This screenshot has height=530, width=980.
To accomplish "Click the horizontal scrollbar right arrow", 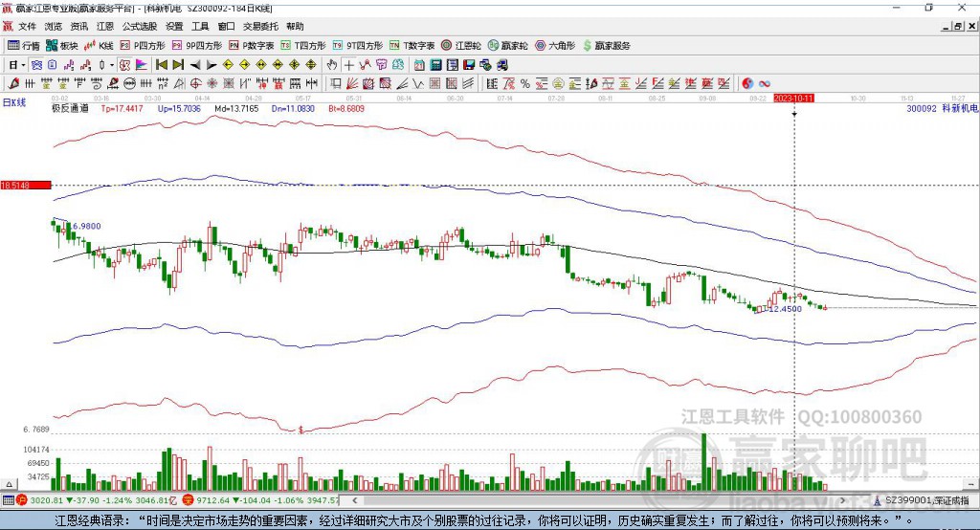I will point(842,500).
